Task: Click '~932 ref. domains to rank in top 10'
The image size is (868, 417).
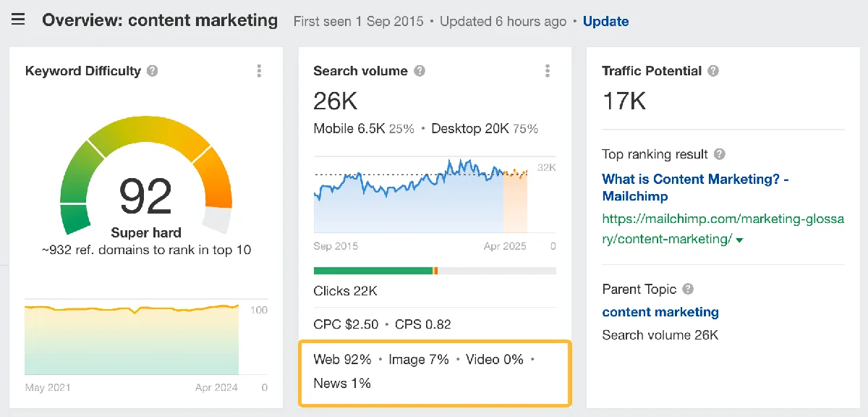Action: [x=146, y=250]
